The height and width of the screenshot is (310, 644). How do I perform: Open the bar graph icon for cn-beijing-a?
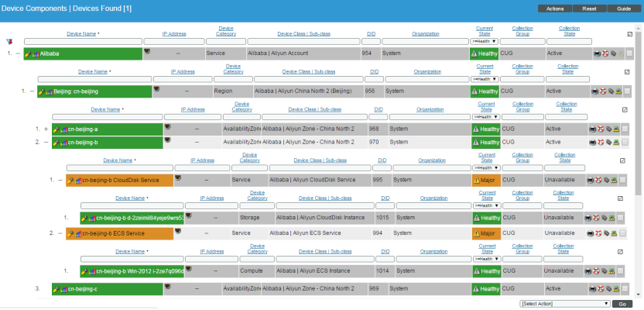tap(63, 129)
